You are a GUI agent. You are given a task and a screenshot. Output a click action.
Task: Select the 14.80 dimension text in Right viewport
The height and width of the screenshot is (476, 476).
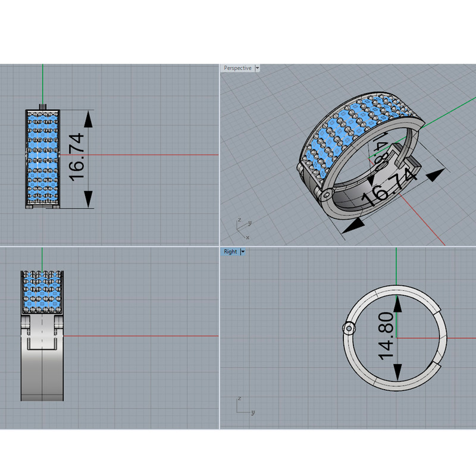point(386,338)
